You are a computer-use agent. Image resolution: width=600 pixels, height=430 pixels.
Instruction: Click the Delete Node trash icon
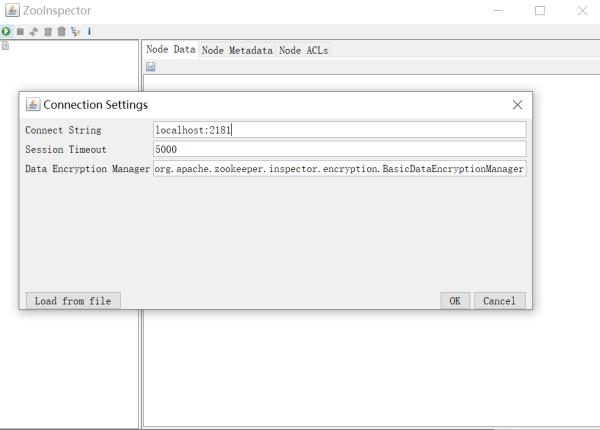coord(61,31)
